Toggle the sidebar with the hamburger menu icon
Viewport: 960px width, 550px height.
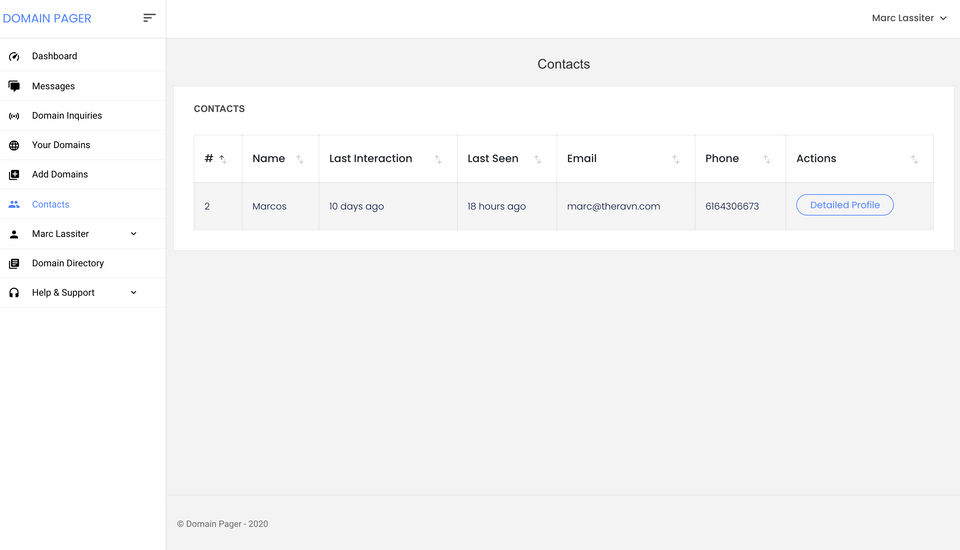point(149,18)
